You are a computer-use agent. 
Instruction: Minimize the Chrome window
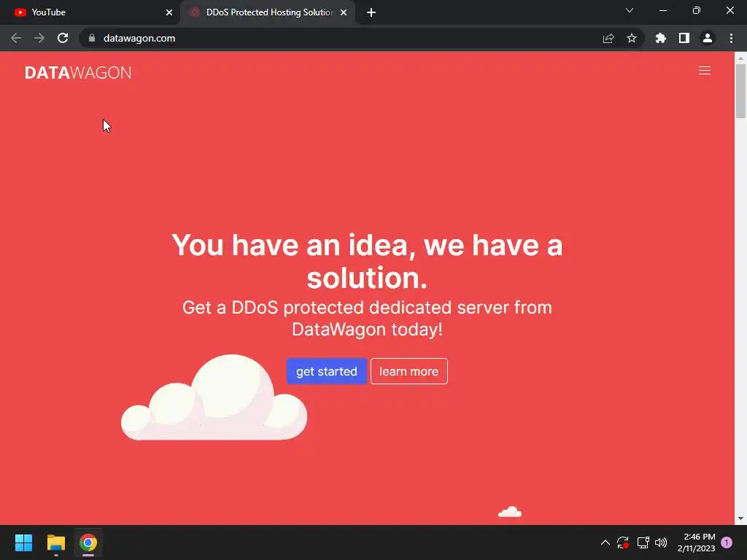[662, 10]
